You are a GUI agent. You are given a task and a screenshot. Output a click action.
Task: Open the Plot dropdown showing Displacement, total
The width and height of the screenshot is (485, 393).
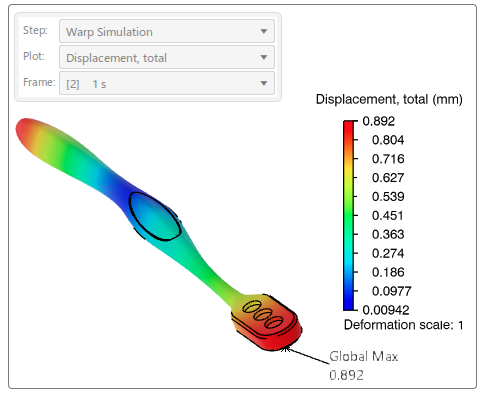tap(167, 57)
